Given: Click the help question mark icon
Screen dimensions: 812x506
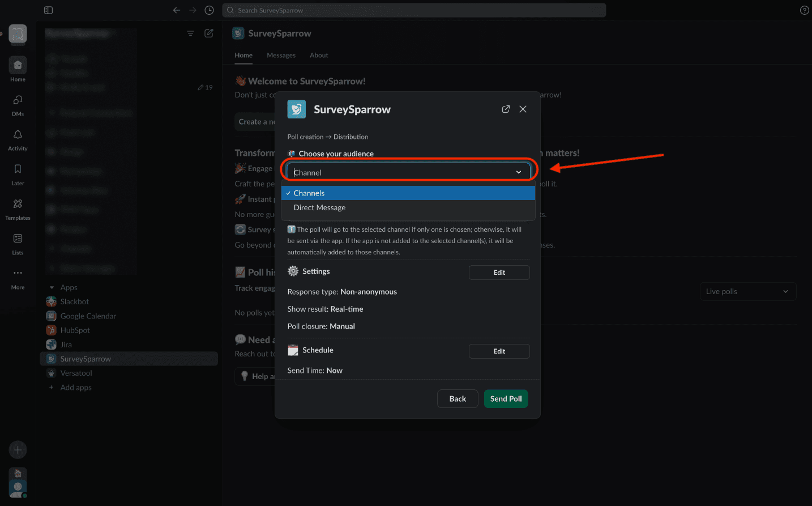Looking at the screenshot, I should coord(804,10).
